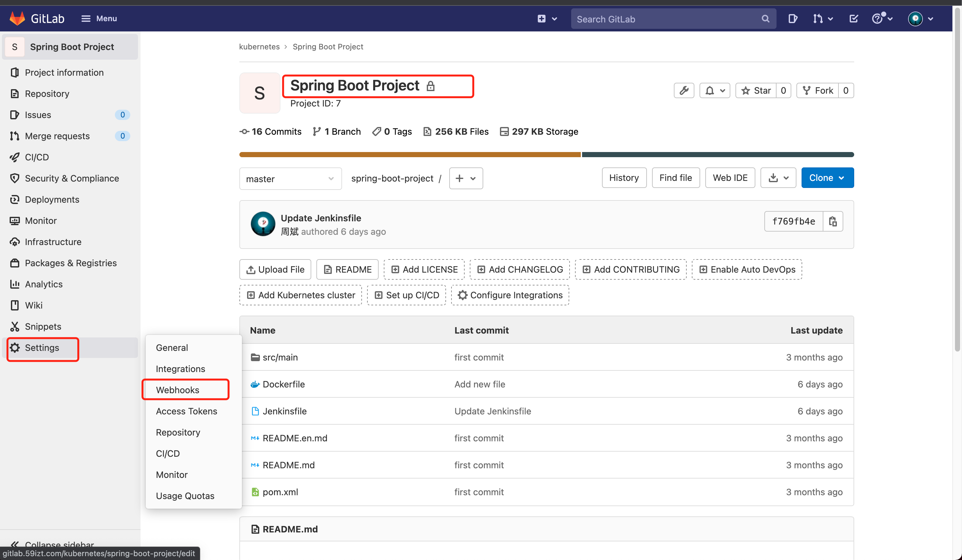Open the Jenkinsfile
Viewport: 962px width, 560px height.
click(284, 411)
